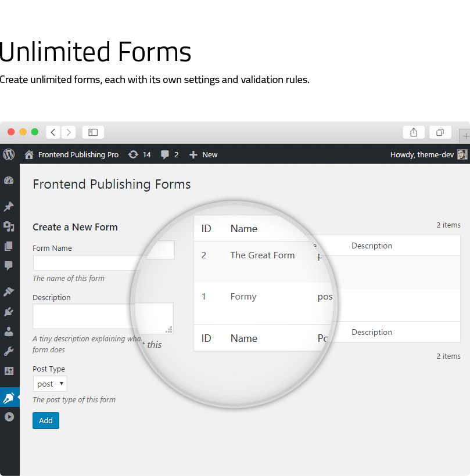Screen dimensions: 470x476
Task: Sort by the top Name column header
Action: tap(244, 229)
